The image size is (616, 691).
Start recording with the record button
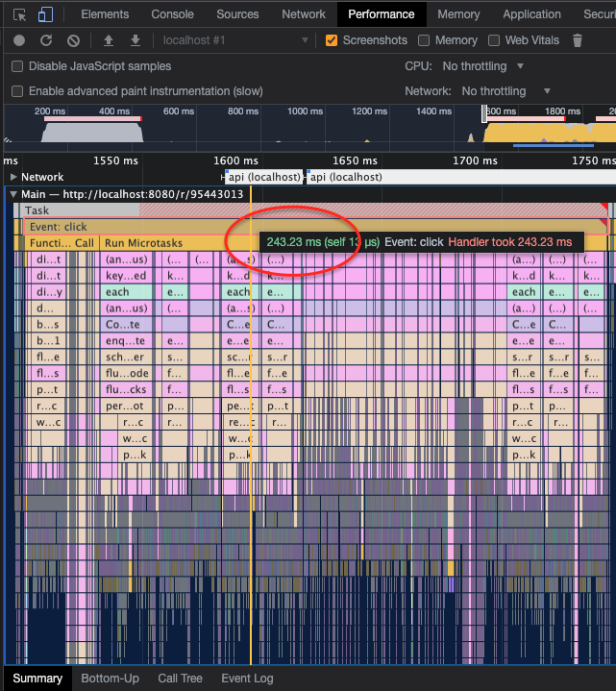(x=19, y=40)
